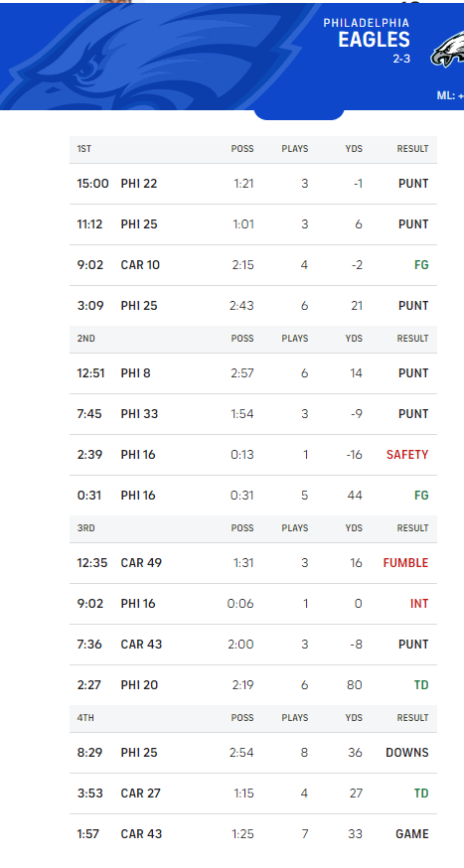Viewport: 464px width, 868px height.
Task: Expand the 2:39 PHI 16 safety drive
Action: 253,455
